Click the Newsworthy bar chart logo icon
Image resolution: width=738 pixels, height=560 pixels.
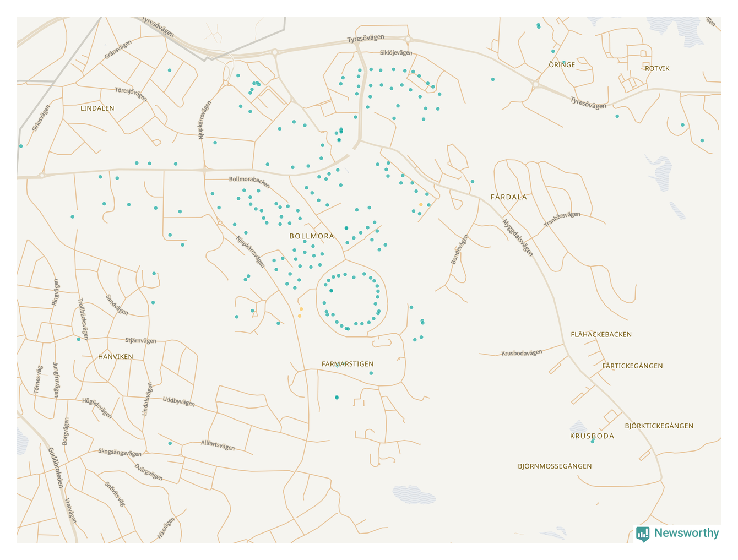click(643, 534)
